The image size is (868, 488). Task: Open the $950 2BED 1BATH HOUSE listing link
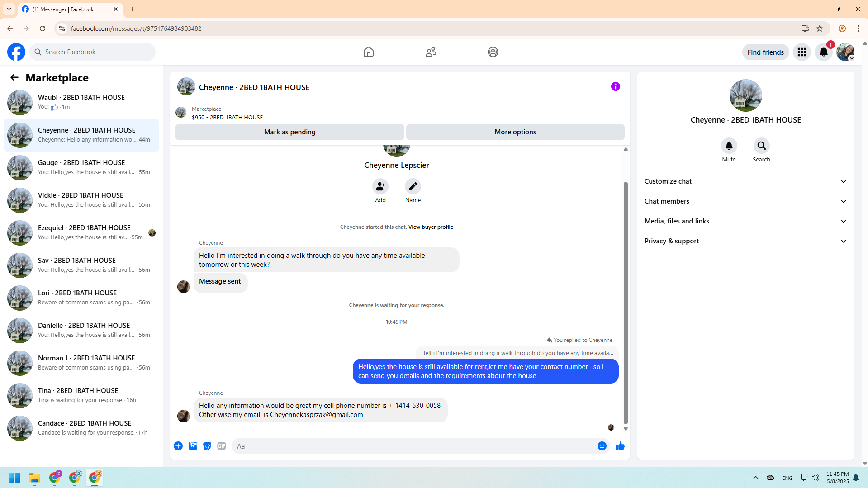(227, 117)
